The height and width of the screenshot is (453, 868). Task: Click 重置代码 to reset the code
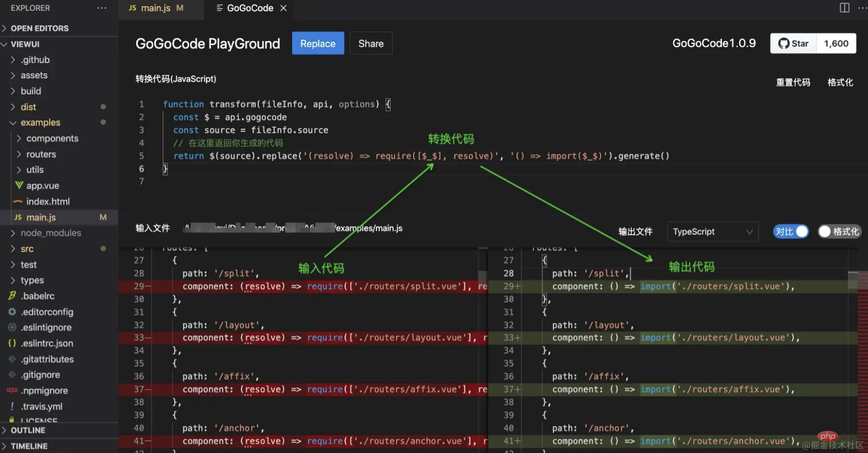pos(793,82)
